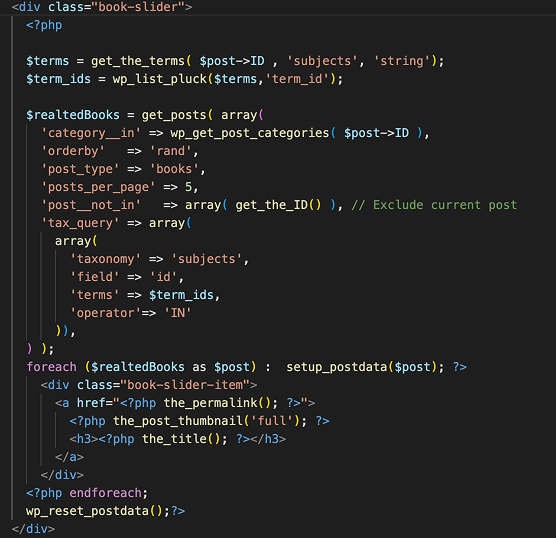Click the 'rand' string value
556x538 pixels.
[x=171, y=151]
